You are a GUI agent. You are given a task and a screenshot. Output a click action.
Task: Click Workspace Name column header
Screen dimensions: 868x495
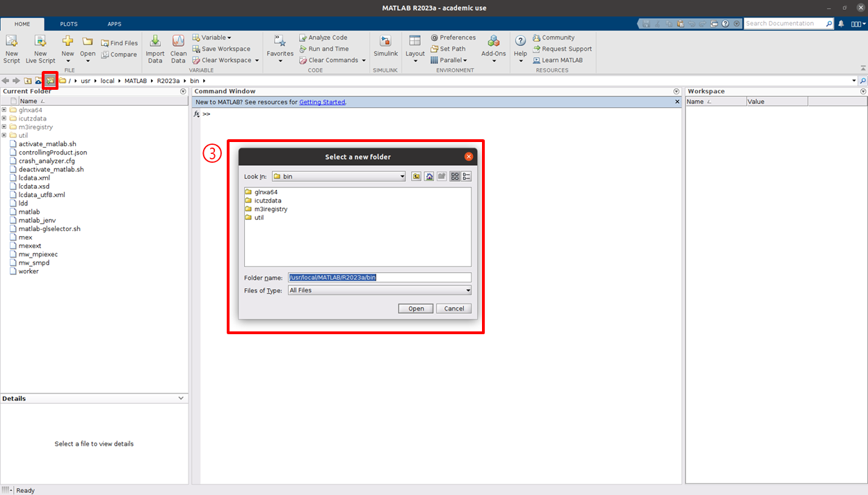(716, 102)
